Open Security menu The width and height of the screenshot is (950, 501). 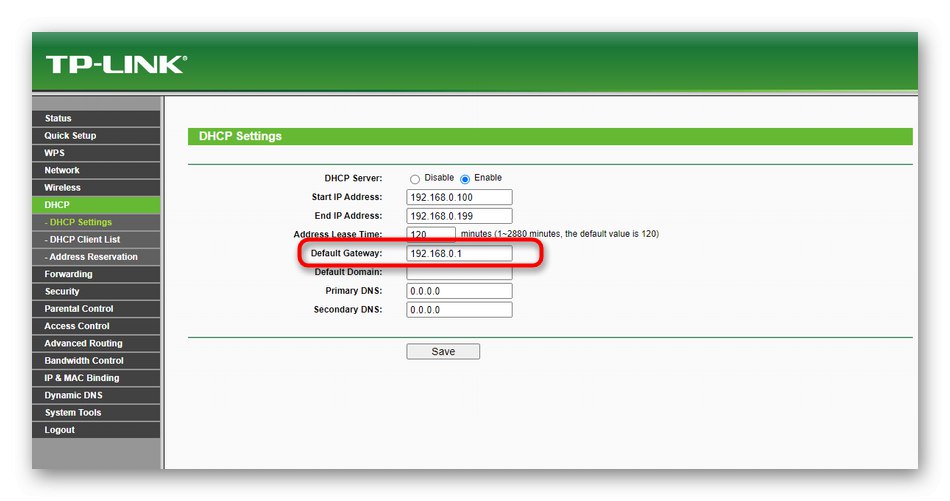[96, 291]
